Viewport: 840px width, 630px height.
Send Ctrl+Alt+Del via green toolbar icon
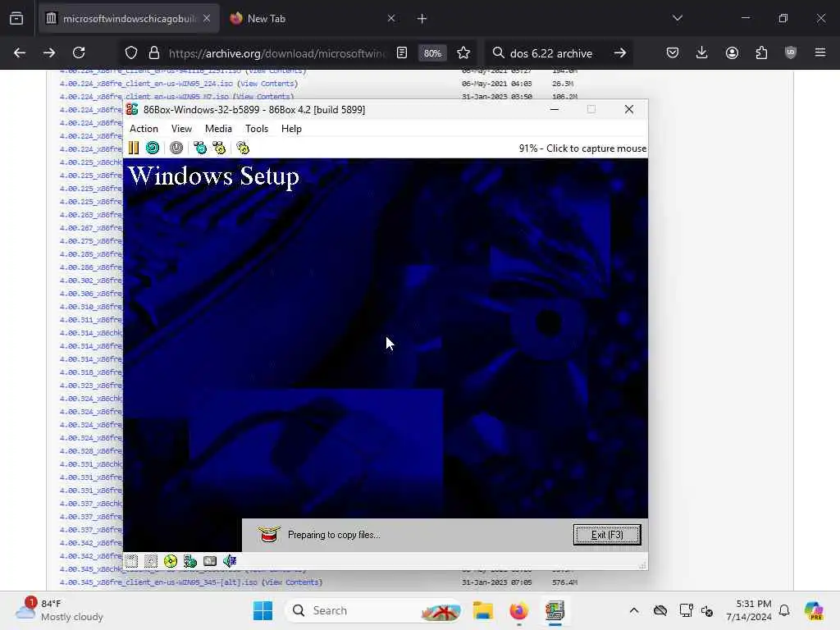pyautogui.click(x=200, y=148)
